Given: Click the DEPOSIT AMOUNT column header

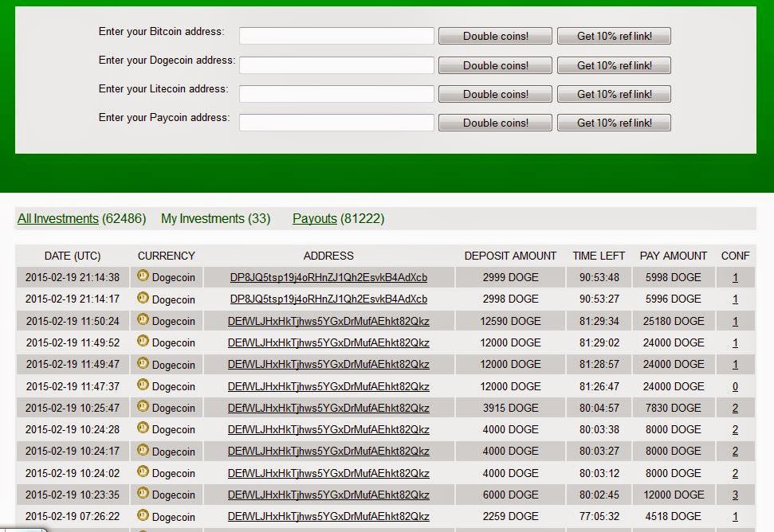Looking at the screenshot, I should click(510, 256).
